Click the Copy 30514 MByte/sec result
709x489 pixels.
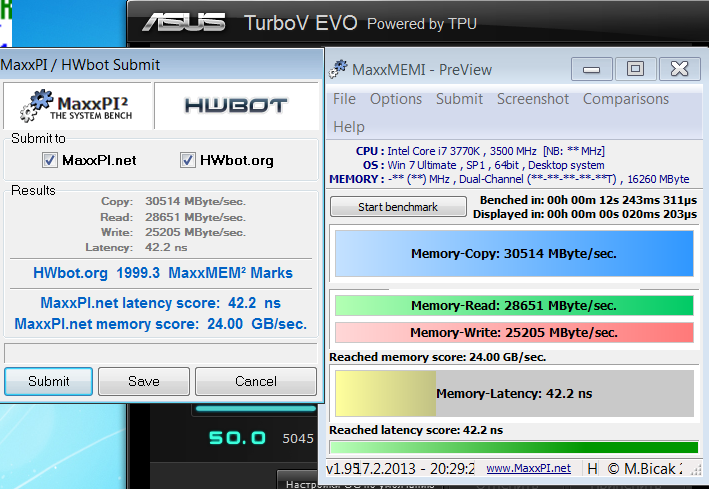173,201
